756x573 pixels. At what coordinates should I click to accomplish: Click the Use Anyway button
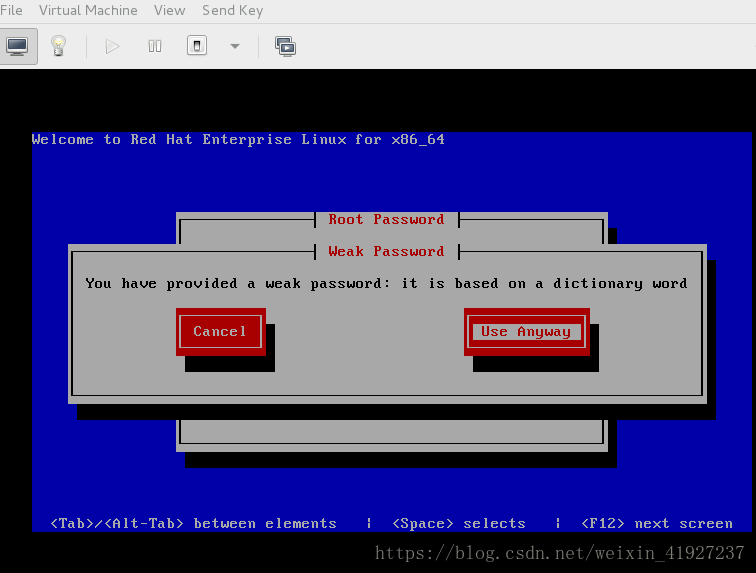526,331
